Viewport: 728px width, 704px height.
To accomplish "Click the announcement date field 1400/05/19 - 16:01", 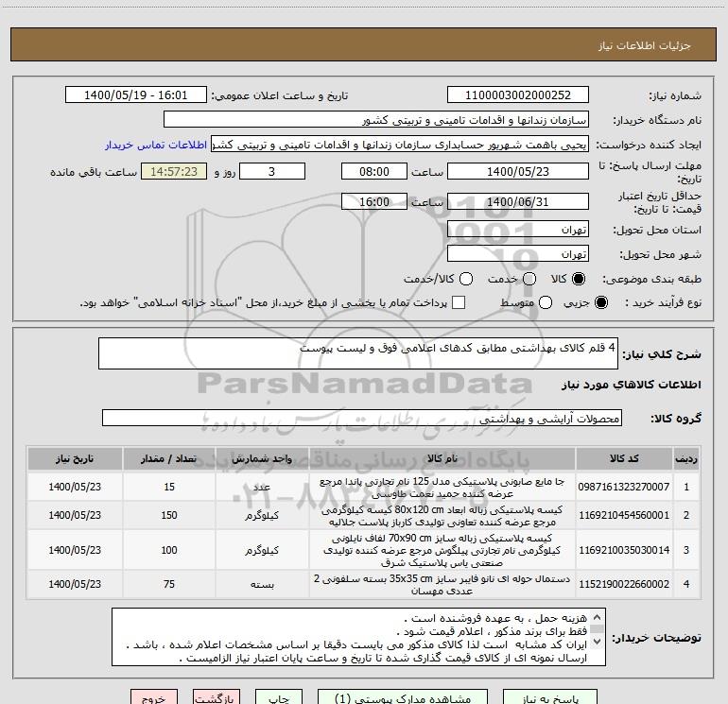I will coord(135,94).
